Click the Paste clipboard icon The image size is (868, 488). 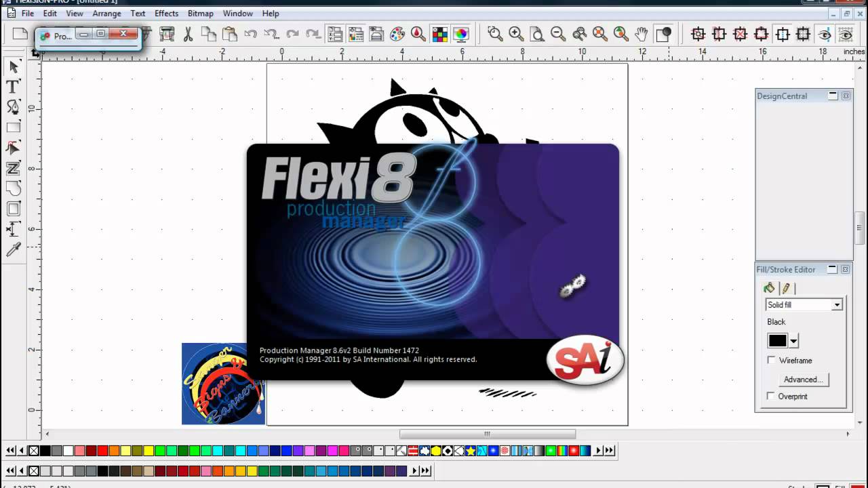230,34
